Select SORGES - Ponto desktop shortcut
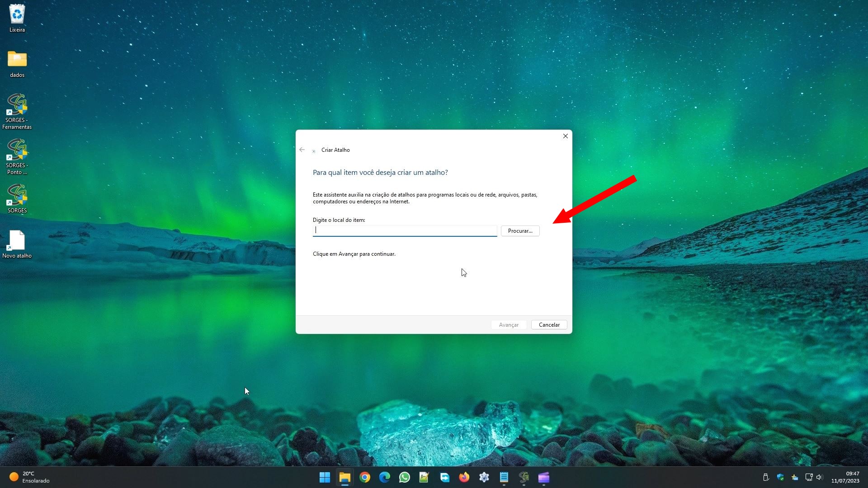 (17, 156)
